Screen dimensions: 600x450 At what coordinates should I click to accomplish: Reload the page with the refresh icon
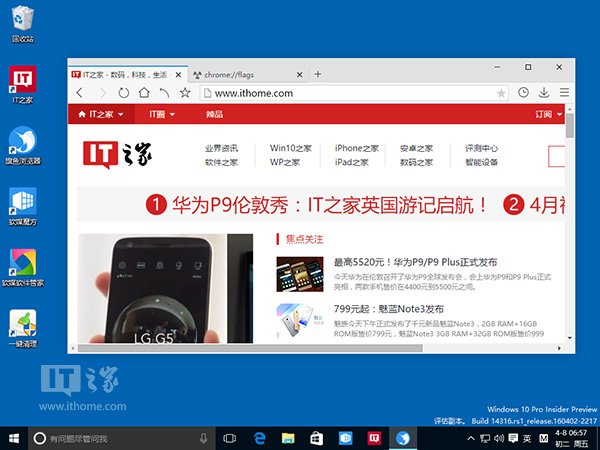(123, 93)
